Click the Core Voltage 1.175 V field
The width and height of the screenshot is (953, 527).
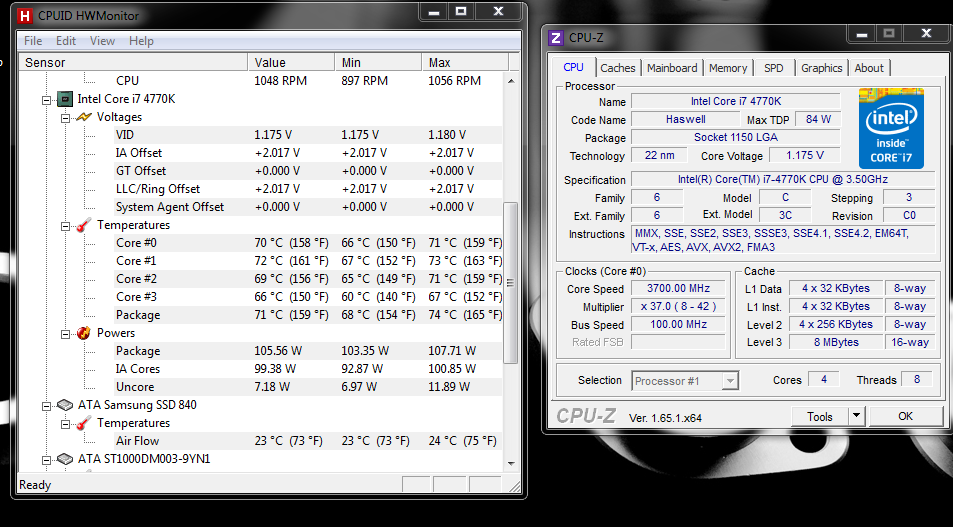pos(805,155)
